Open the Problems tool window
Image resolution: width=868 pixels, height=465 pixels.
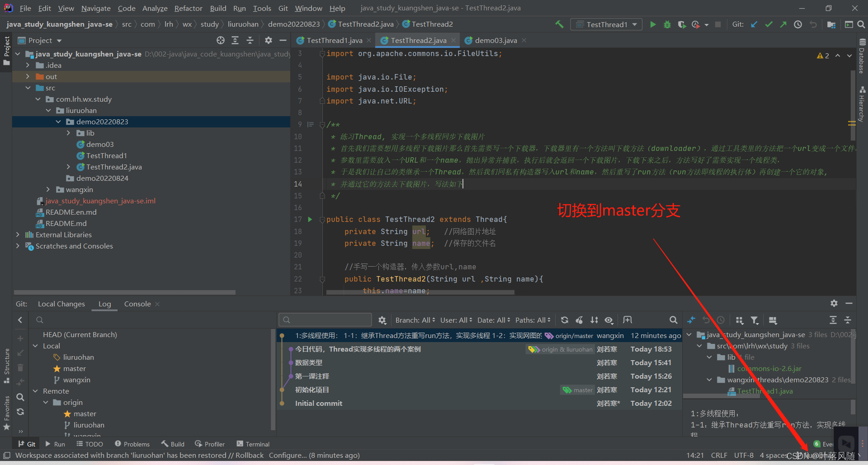click(x=132, y=444)
